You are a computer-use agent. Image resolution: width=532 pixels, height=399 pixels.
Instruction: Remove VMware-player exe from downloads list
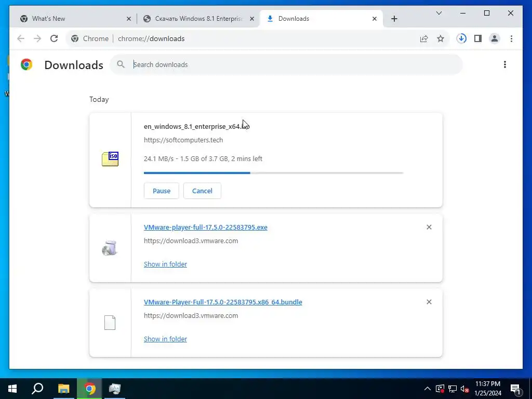pyautogui.click(x=429, y=227)
